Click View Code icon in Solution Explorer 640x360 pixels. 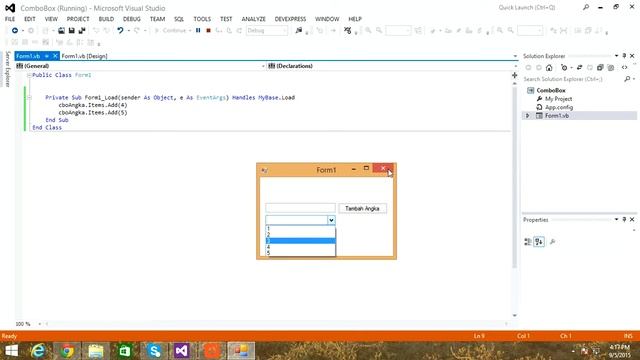[624, 68]
